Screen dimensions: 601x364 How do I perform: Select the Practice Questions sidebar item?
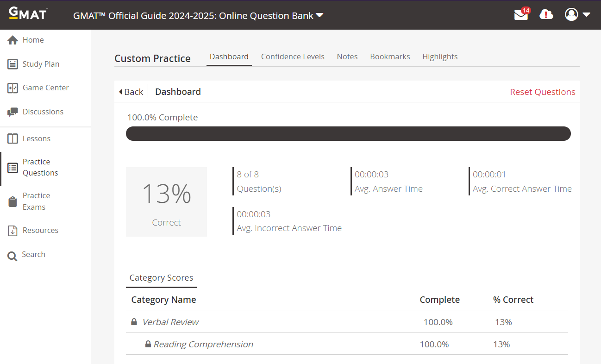40,167
